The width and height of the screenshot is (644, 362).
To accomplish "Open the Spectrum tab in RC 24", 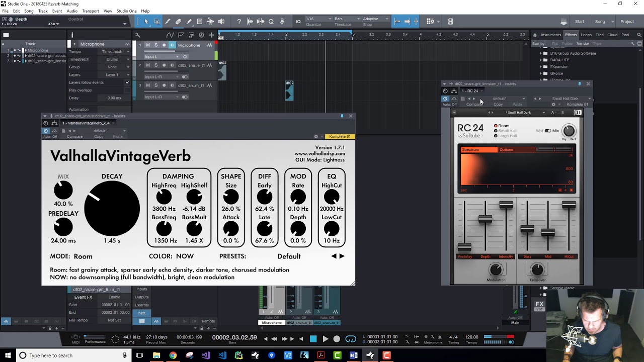I will click(x=479, y=150).
